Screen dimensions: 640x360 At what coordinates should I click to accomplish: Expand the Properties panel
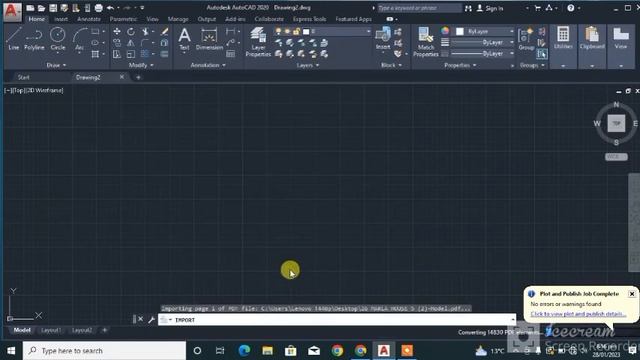(460, 65)
